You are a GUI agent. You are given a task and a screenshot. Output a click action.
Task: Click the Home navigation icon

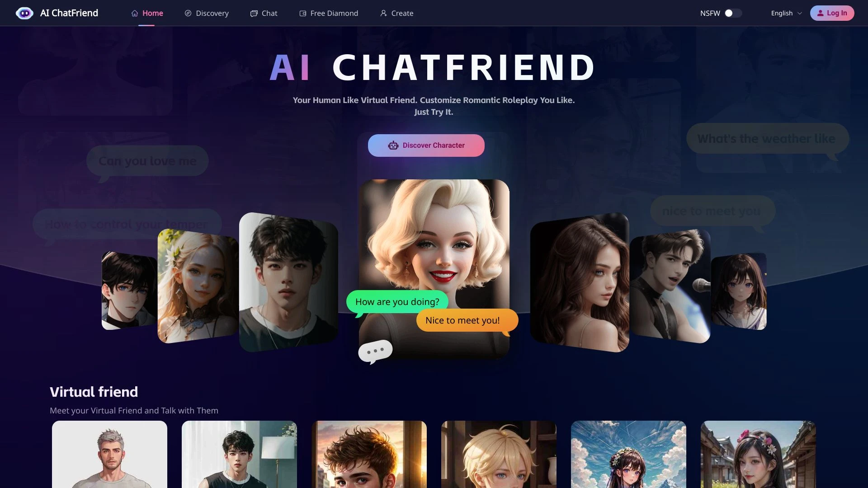click(133, 13)
